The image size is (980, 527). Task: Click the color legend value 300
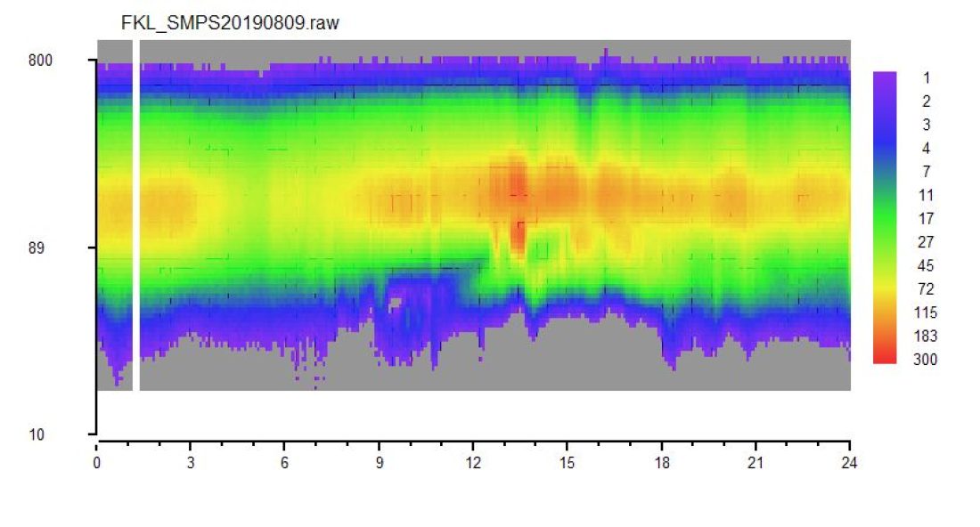[925, 360]
